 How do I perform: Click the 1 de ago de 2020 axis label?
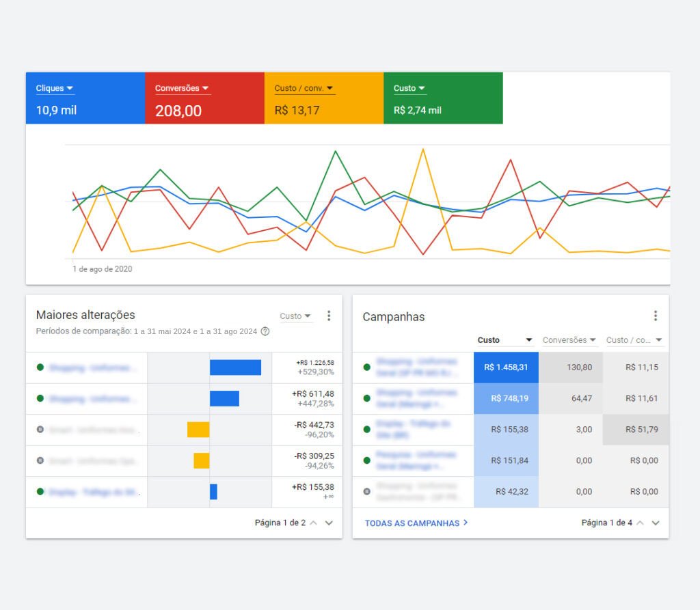[x=103, y=269]
